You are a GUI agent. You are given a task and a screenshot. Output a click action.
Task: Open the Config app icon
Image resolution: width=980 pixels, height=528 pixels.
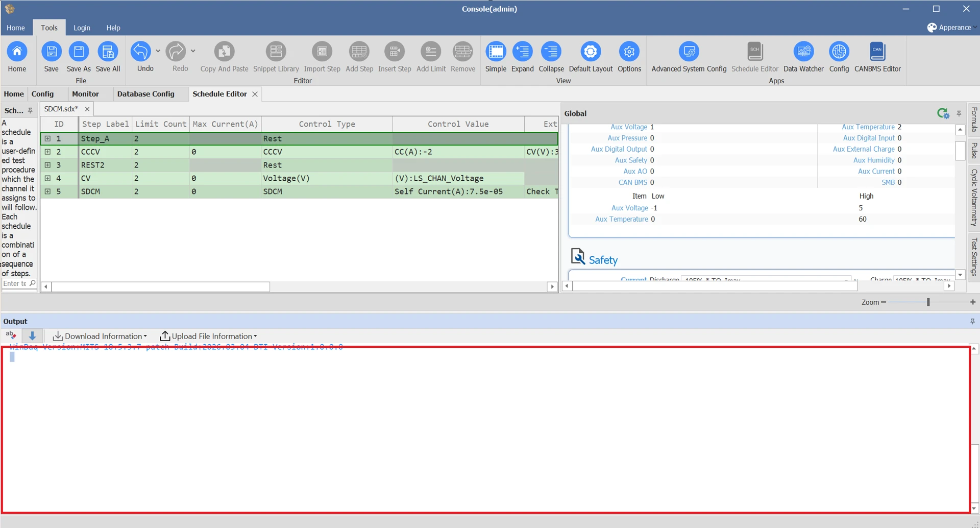839,52
